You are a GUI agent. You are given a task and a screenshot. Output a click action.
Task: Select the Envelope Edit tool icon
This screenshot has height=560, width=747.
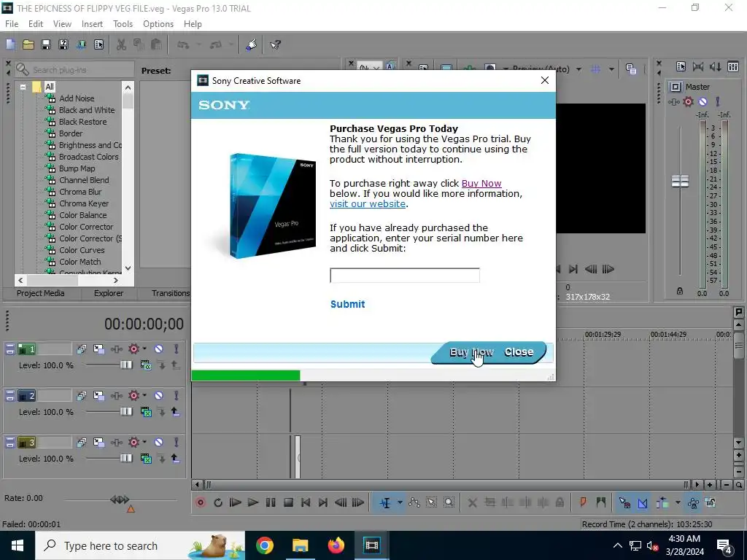pos(414,502)
